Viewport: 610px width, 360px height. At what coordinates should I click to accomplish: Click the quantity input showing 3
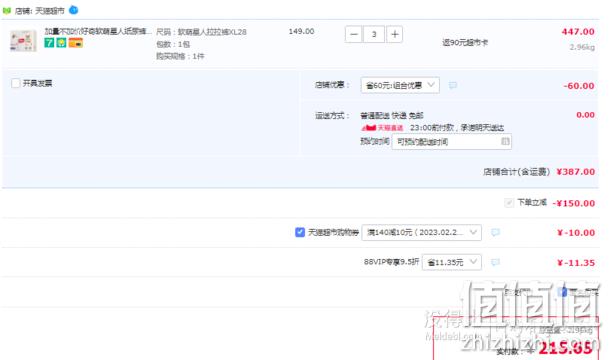(374, 34)
